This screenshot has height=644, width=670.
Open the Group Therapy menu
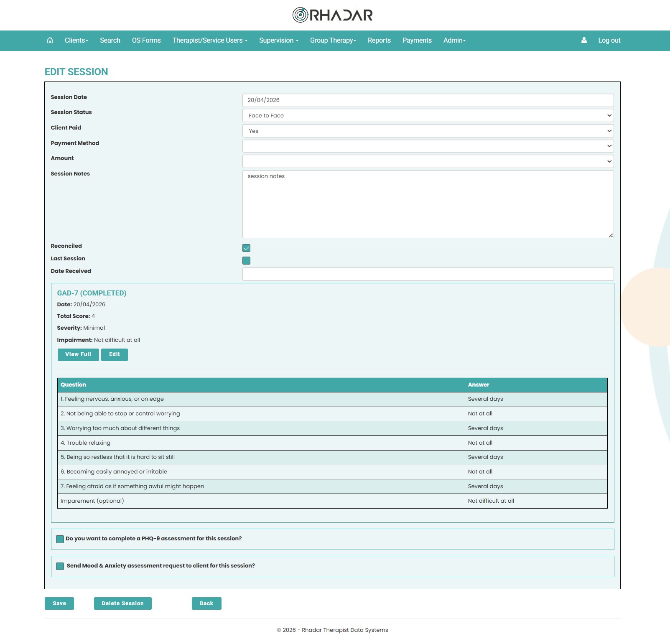tap(333, 40)
